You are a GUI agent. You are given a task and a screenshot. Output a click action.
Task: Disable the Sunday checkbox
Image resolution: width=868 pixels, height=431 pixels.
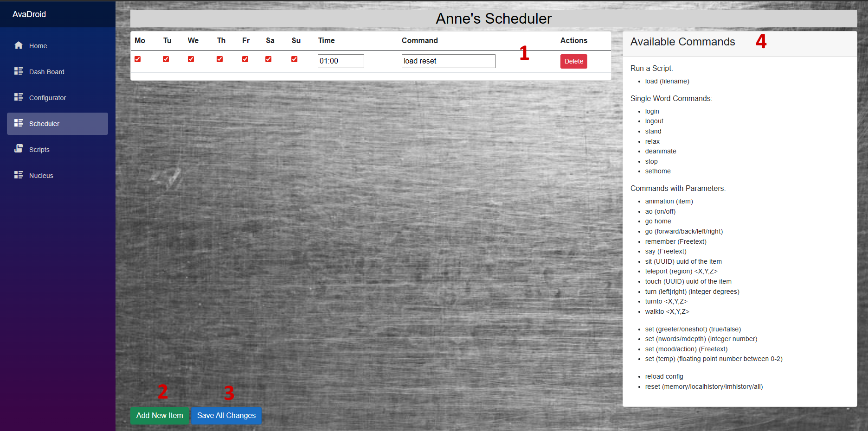[x=295, y=59]
